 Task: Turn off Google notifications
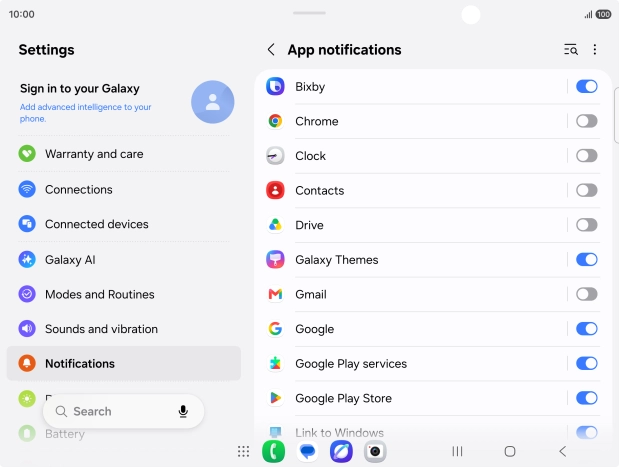[587, 329]
